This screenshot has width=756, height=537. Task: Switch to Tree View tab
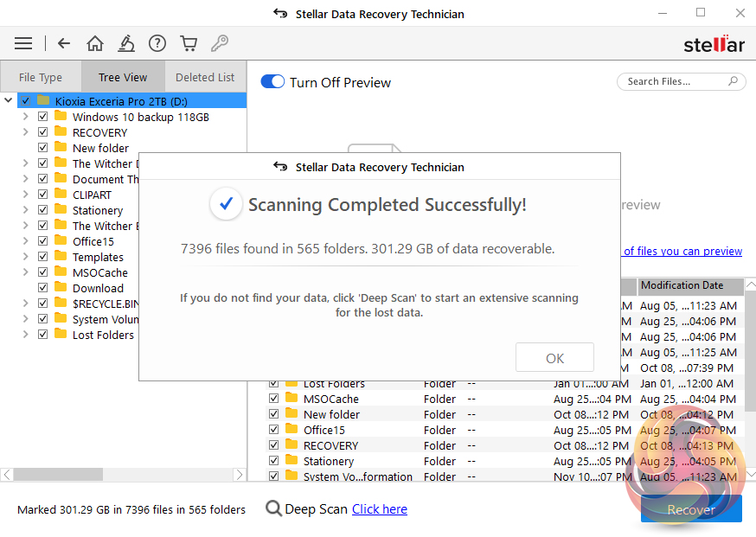[x=123, y=77]
